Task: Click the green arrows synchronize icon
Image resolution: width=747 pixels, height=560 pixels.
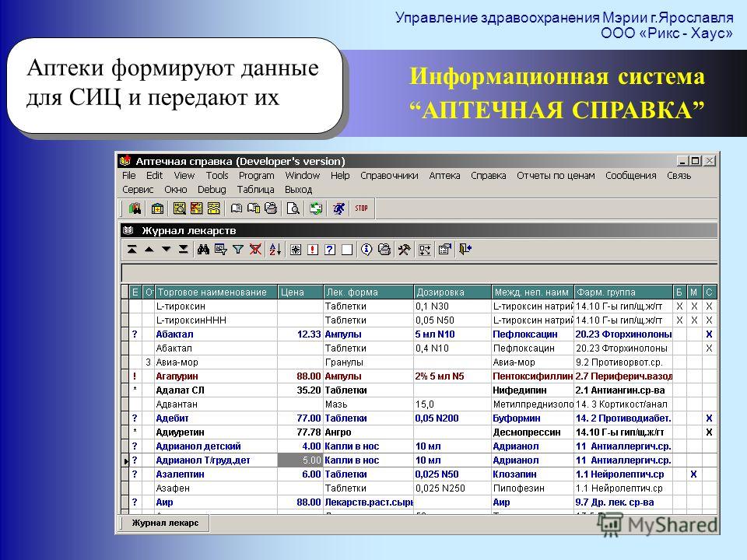Action: 315,208
